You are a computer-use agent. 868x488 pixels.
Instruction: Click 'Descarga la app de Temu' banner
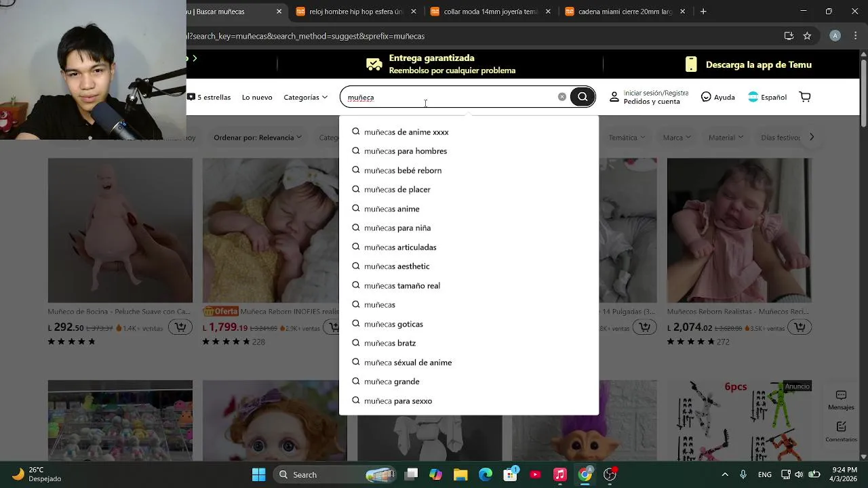point(748,64)
